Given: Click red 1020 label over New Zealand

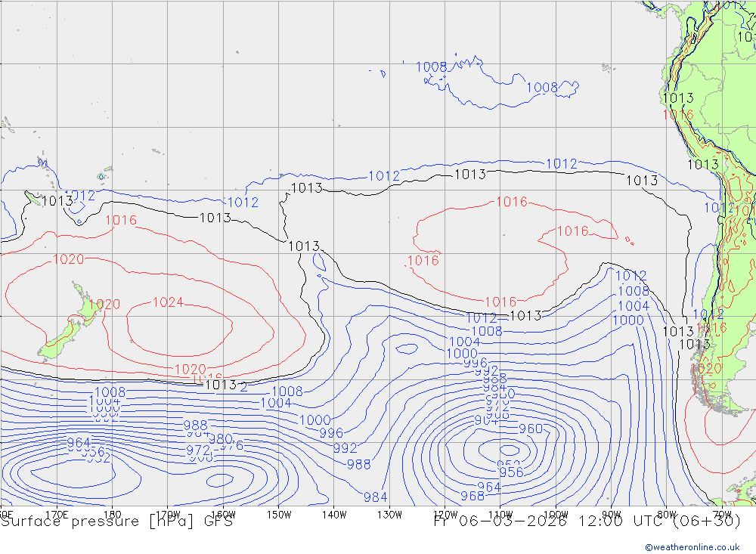Looking at the screenshot, I should [x=104, y=305].
